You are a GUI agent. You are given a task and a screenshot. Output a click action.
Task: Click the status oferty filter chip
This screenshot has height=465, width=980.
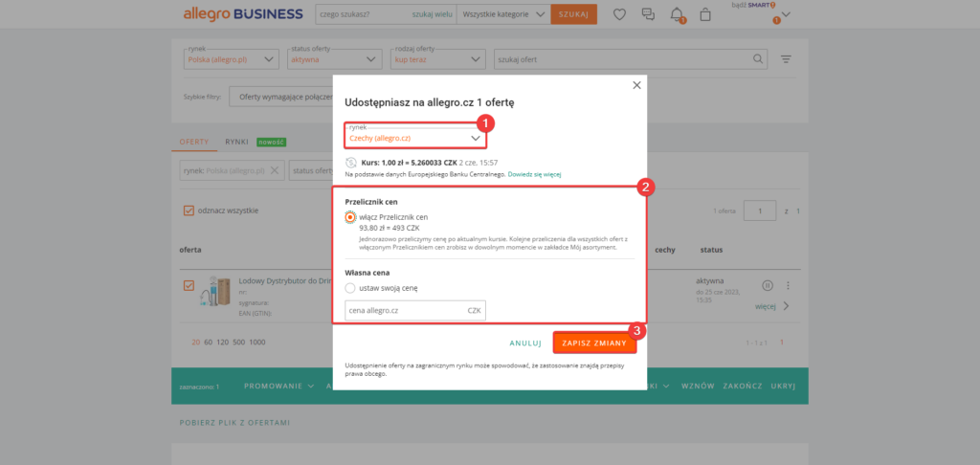pyautogui.click(x=311, y=170)
